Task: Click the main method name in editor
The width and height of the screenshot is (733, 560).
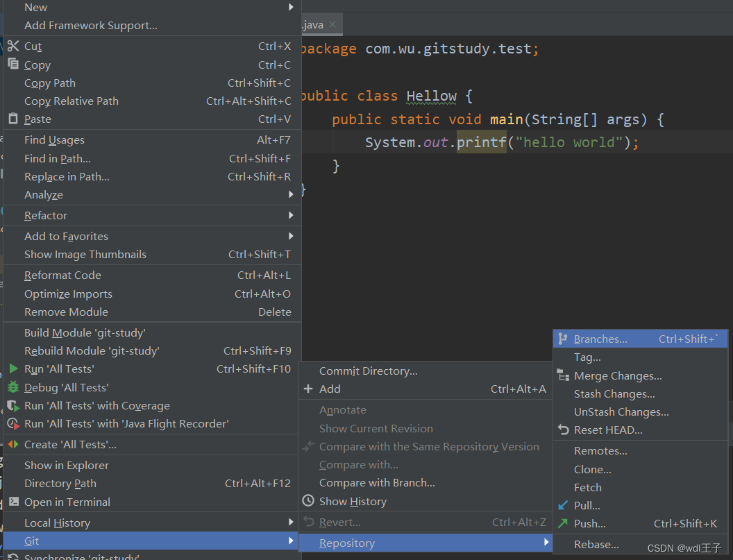Action: click(507, 119)
